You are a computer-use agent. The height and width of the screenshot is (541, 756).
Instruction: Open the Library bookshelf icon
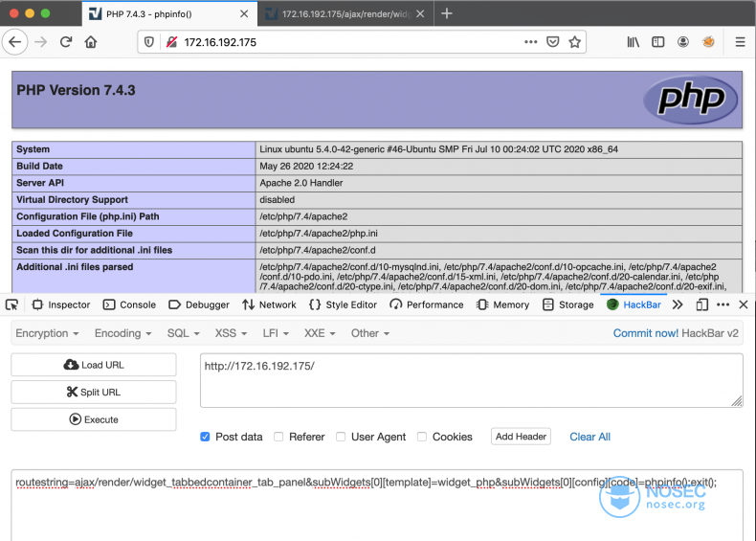point(634,42)
